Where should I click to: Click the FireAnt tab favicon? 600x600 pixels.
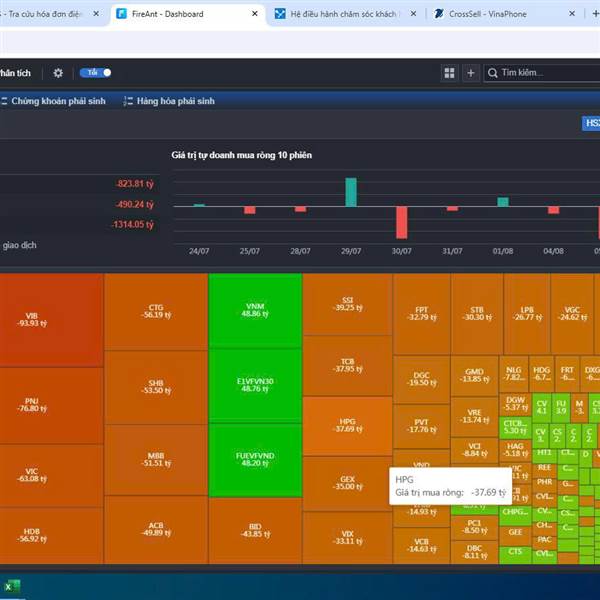121,14
